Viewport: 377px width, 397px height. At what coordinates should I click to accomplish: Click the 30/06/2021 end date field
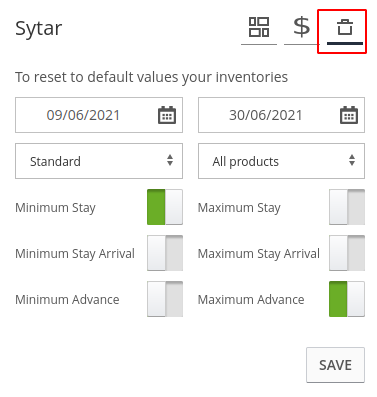[281, 115]
